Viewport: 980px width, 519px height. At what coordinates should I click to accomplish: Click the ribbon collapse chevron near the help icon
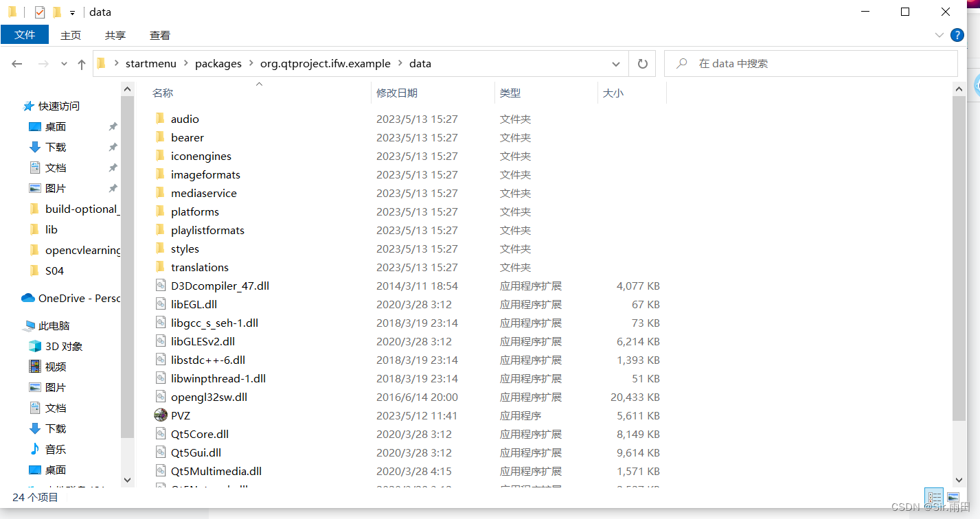pyautogui.click(x=939, y=35)
